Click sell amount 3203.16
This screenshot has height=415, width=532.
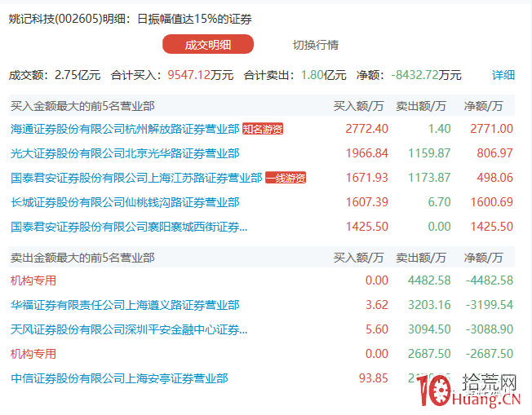tap(429, 305)
